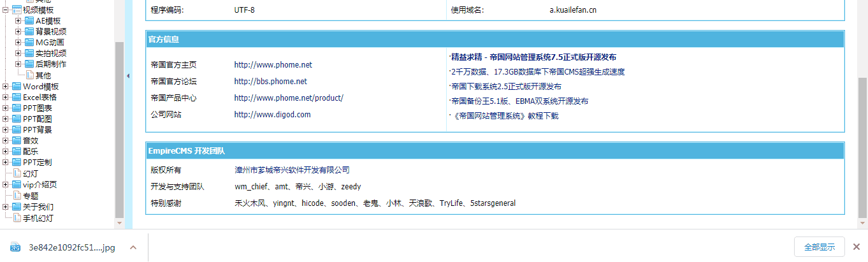Open 帝国下载系统2.5正式版 news link

pos(506,87)
